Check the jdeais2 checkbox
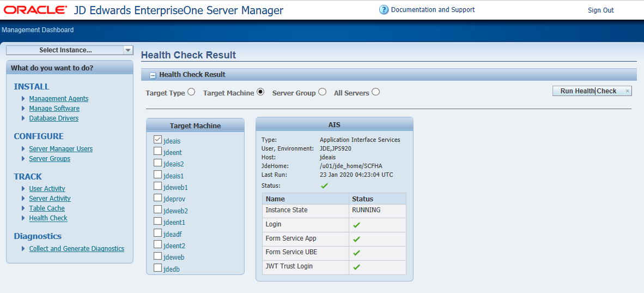Viewport: 644px width, 293px height. [157, 163]
